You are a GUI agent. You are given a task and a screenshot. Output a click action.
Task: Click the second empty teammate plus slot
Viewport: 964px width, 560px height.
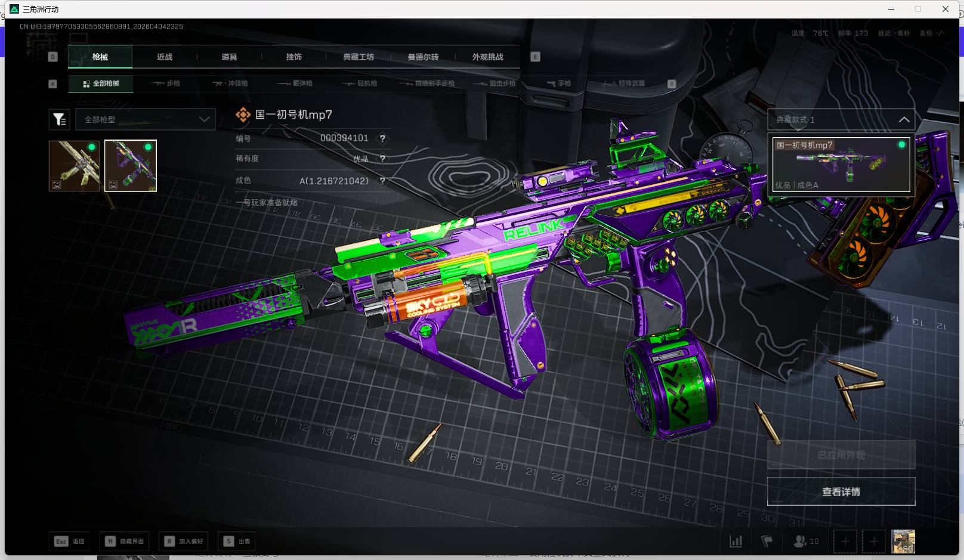click(x=874, y=542)
